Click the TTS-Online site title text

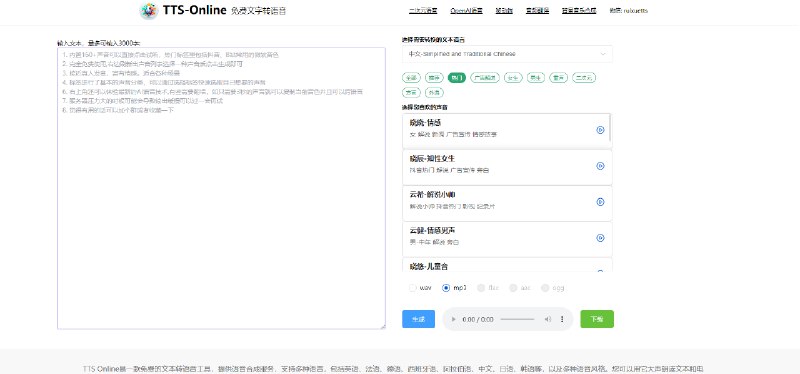tap(194, 10)
